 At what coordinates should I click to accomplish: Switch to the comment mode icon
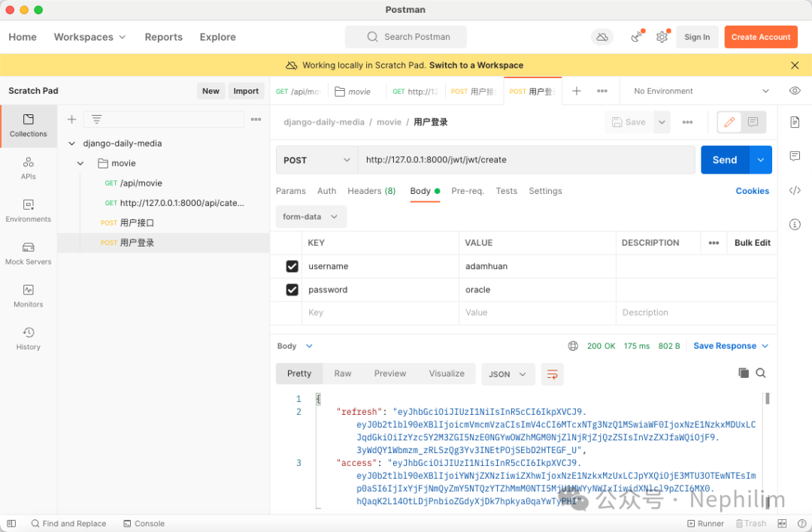click(x=753, y=122)
